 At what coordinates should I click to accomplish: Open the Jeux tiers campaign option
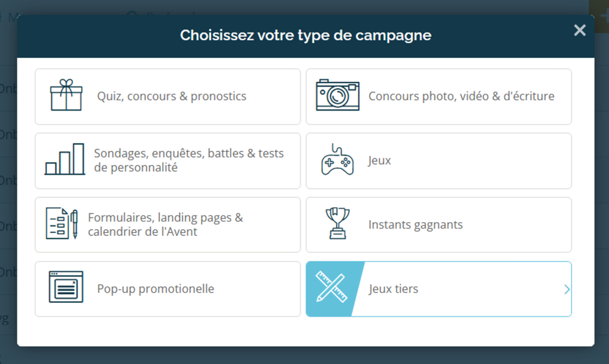437,288
